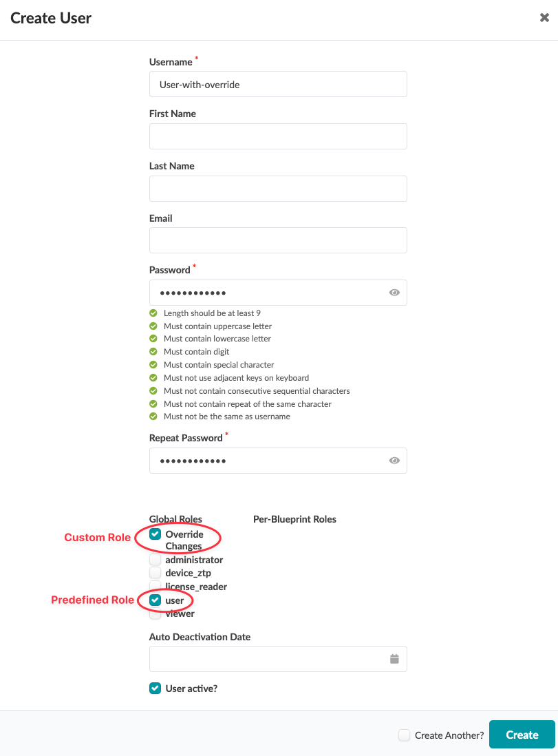Enable the administrator global role
The height and width of the screenshot is (756, 558).
[x=155, y=560]
